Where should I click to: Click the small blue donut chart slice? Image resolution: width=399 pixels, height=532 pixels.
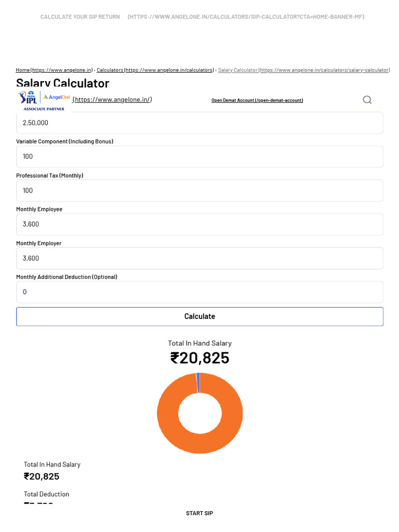(x=198, y=383)
